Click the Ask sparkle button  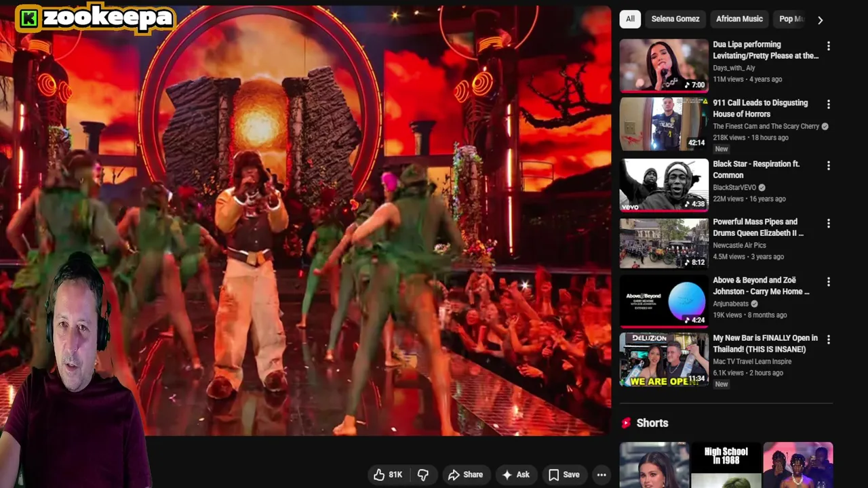tap(515, 474)
